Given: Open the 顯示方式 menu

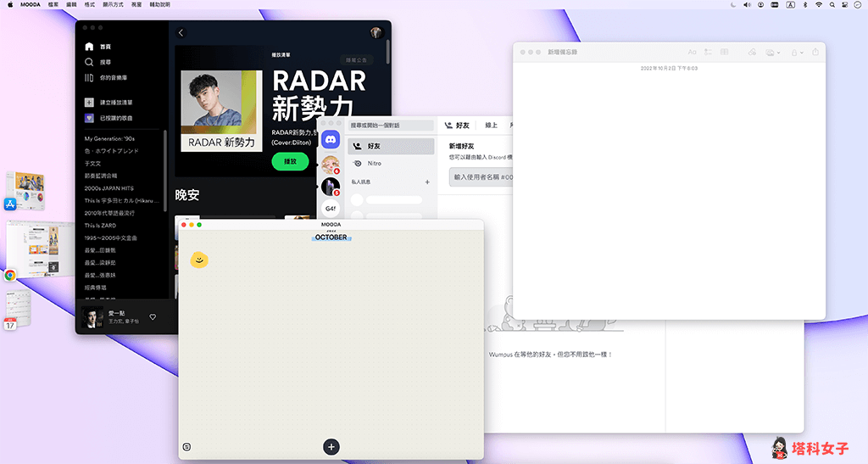Looking at the screenshot, I should coord(113,4).
